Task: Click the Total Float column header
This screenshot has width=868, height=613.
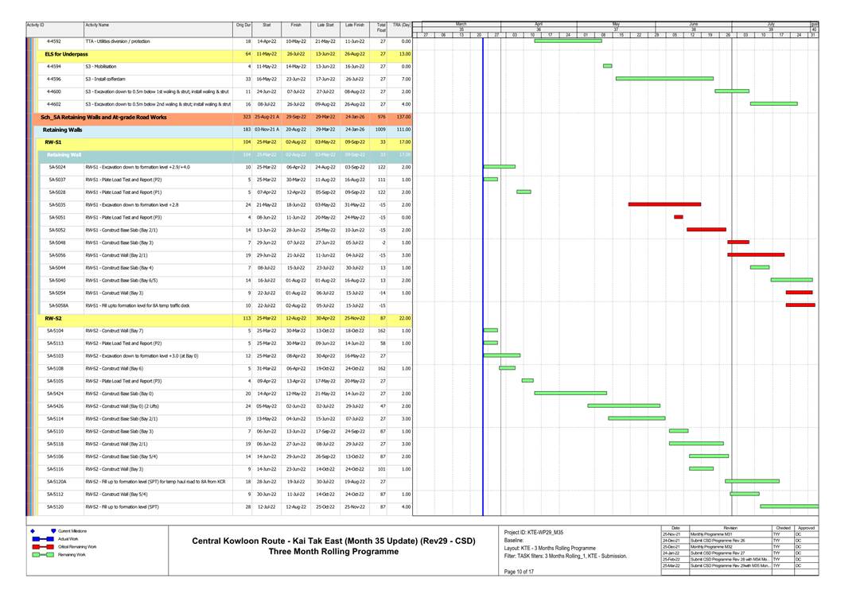Action: (382, 28)
